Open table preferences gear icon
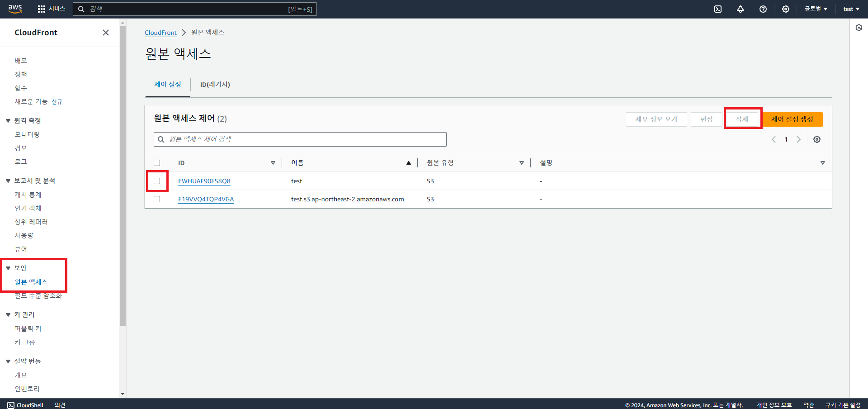The image size is (868, 409). [x=817, y=139]
